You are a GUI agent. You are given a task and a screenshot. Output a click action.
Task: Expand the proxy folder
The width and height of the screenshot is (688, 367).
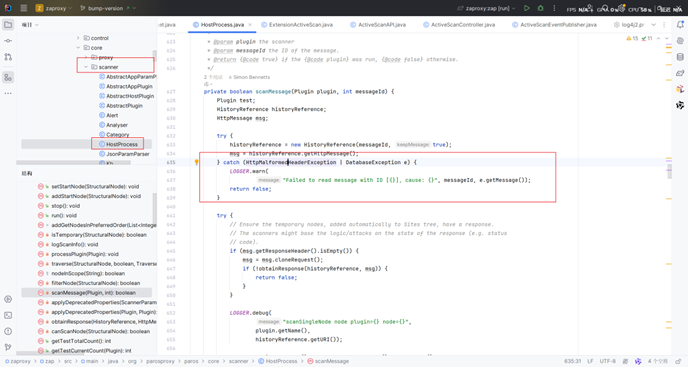click(x=86, y=58)
